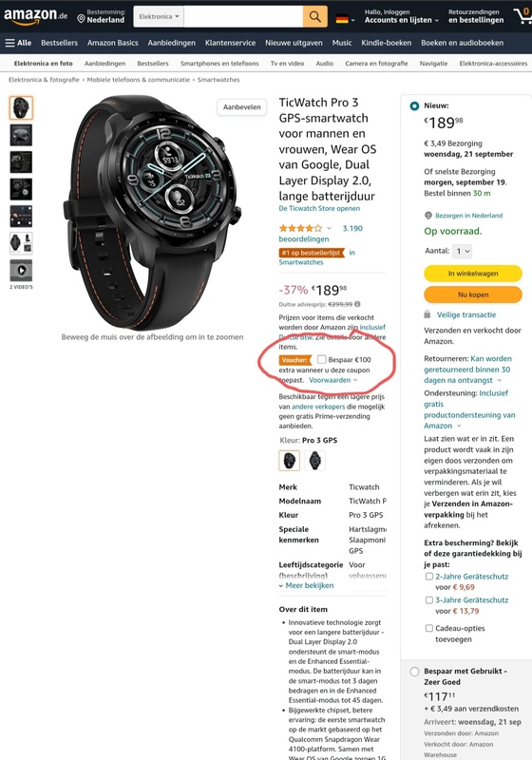Expand Meer bekijken product details

[x=306, y=585]
